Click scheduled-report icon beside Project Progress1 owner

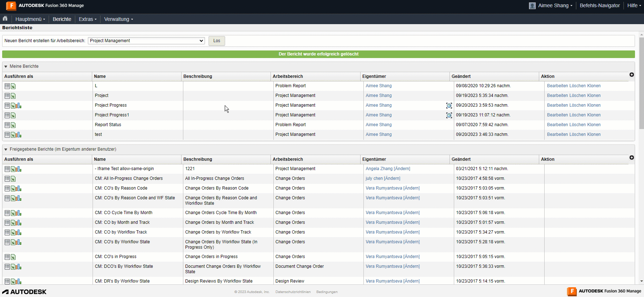coord(449,115)
